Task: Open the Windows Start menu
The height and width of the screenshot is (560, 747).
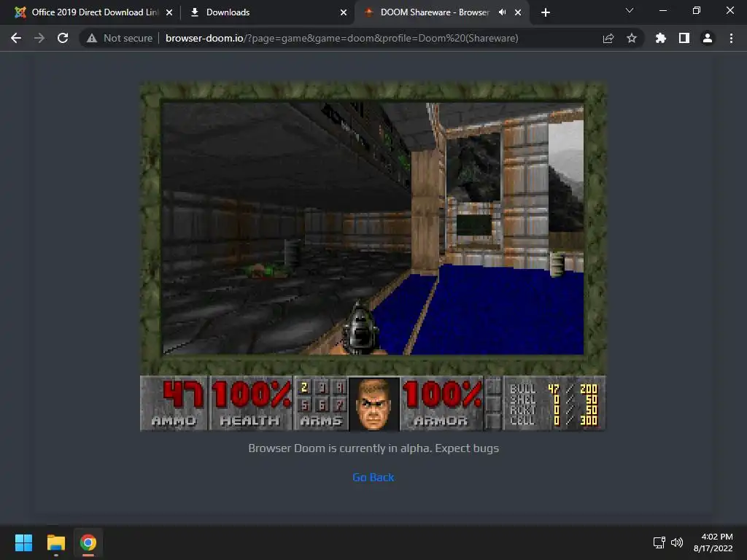Action: [23, 542]
